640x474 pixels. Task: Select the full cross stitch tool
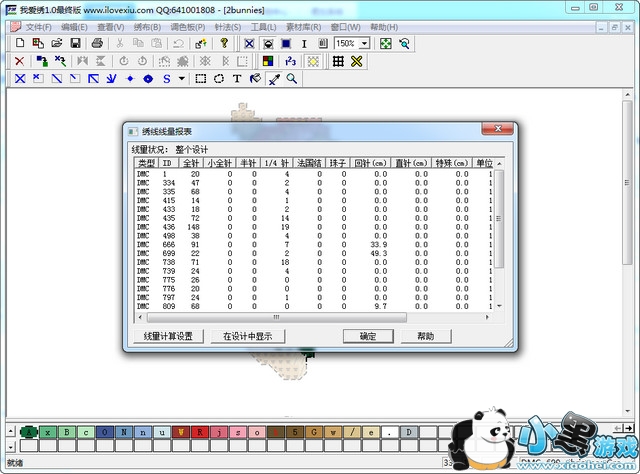coord(19,78)
